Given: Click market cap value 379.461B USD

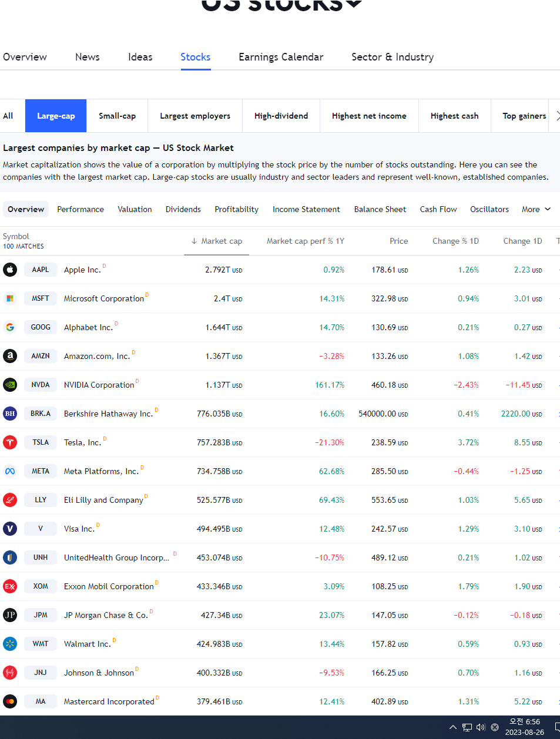Looking at the screenshot, I should pos(220,701).
